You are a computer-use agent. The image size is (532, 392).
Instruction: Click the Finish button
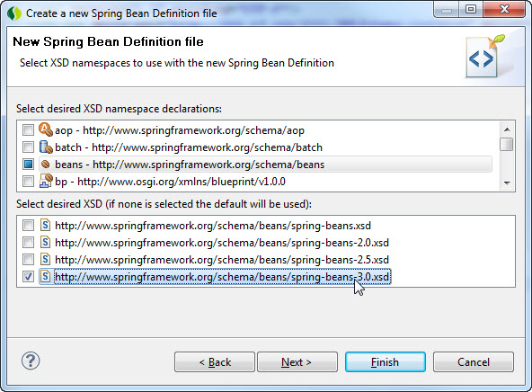tap(386, 362)
